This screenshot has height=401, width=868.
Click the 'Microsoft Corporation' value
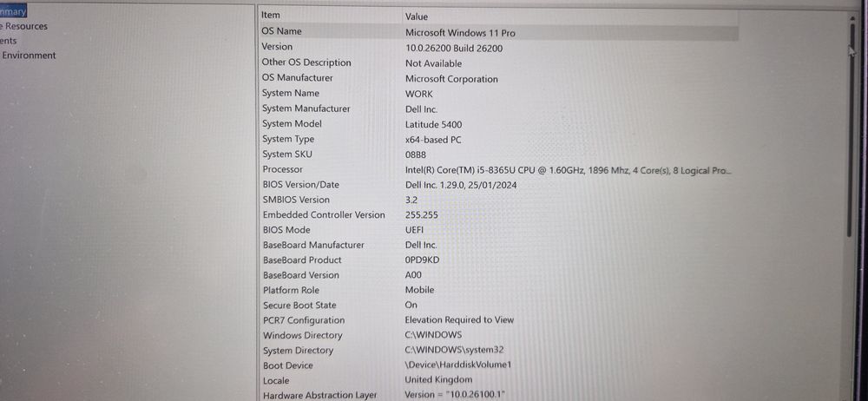click(x=451, y=79)
